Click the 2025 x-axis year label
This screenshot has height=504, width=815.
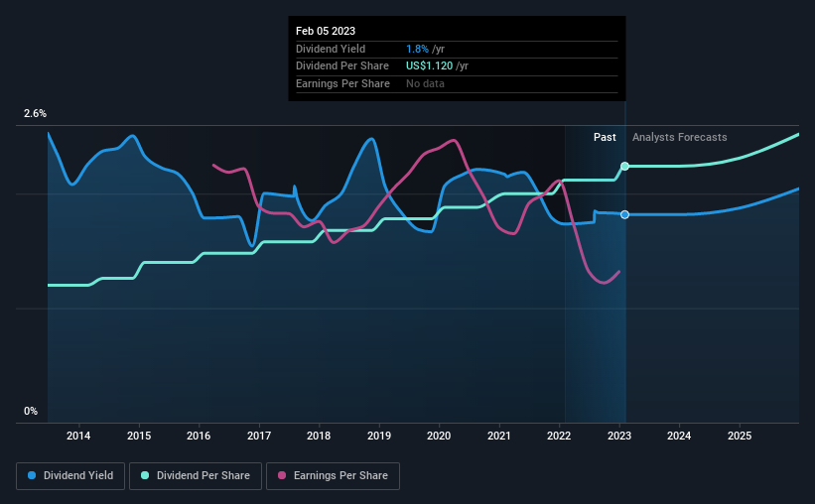(x=740, y=436)
